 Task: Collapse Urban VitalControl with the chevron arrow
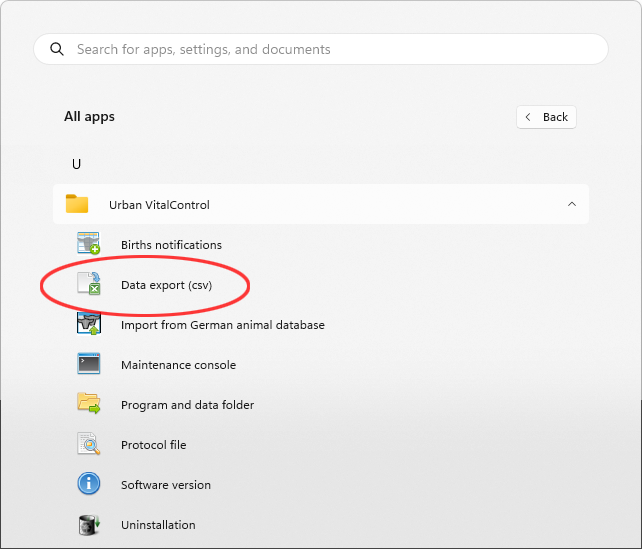click(571, 204)
